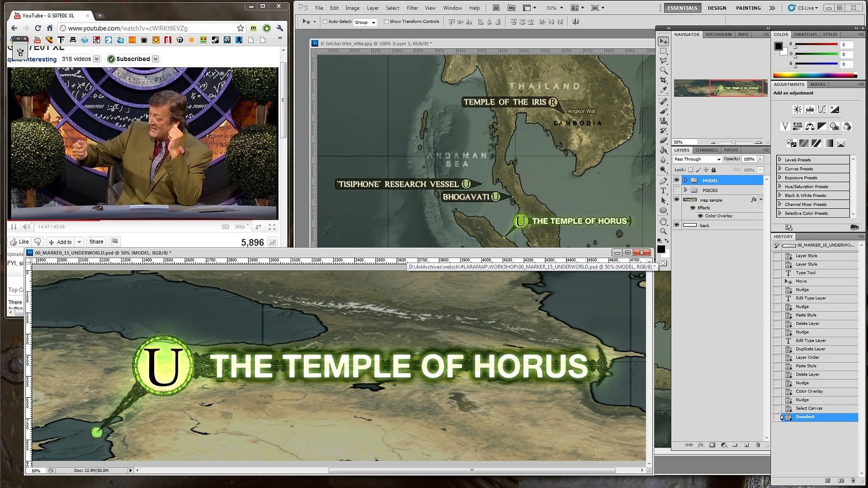Expand Selective Color Presets list
This screenshot has height=488, width=868.
tap(780, 213)
